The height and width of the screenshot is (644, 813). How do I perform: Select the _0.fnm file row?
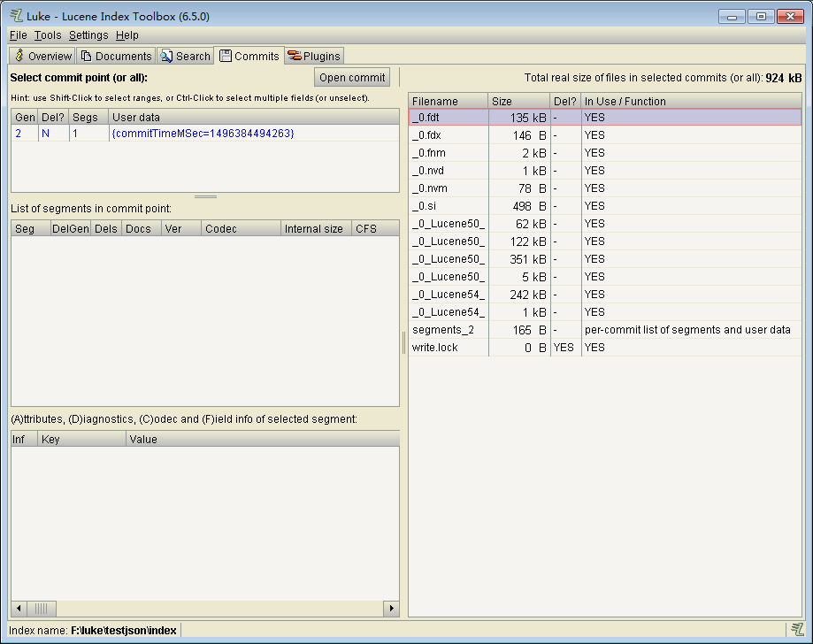coord(605,153)
